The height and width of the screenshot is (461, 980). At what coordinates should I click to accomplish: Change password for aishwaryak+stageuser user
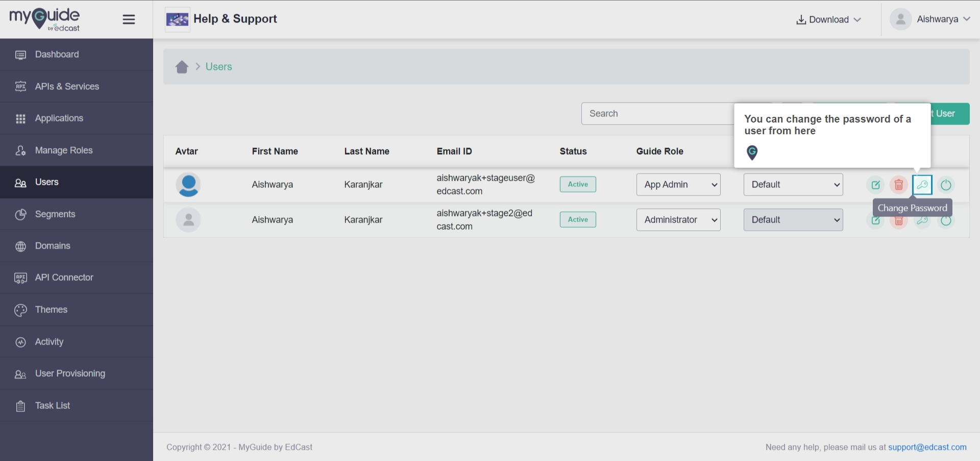[922, 185]
